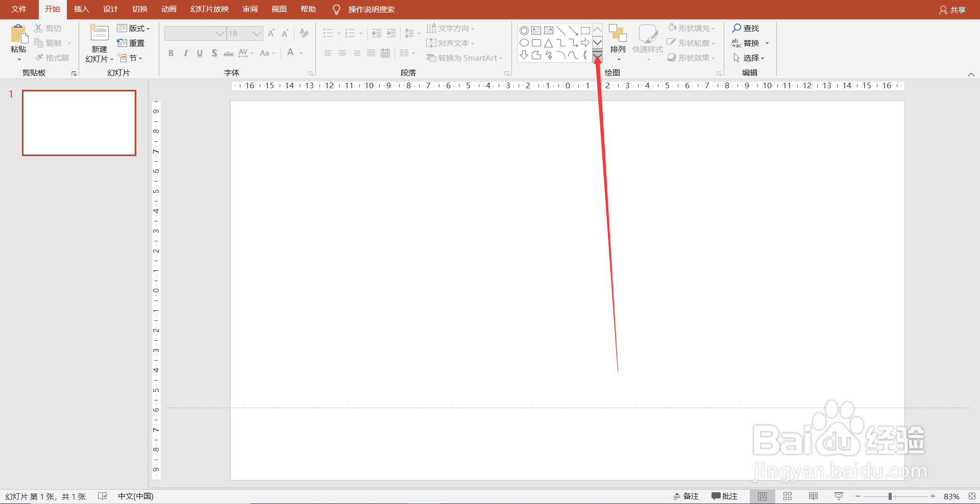Open the Line Spacing dropdown

412,33
